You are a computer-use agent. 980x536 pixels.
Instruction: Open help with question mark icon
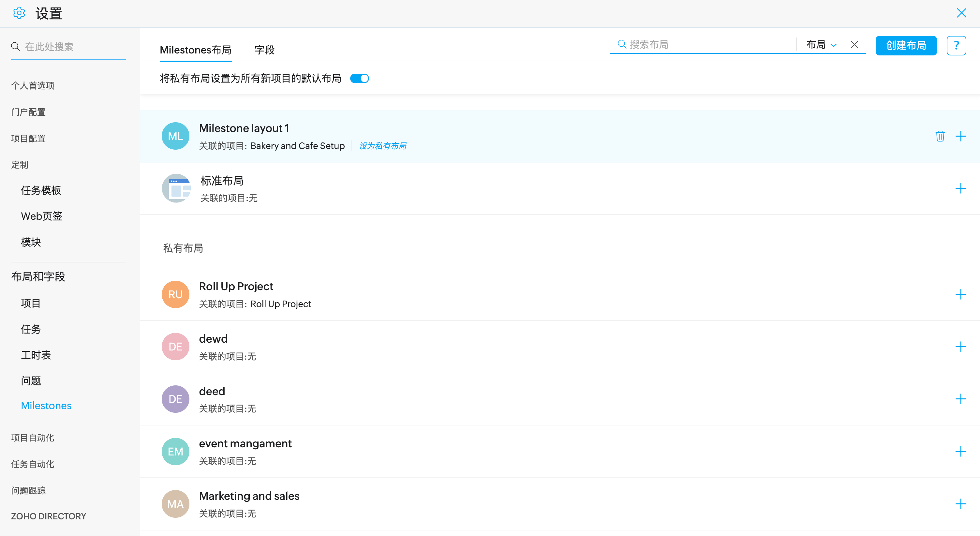coord(956,45)
